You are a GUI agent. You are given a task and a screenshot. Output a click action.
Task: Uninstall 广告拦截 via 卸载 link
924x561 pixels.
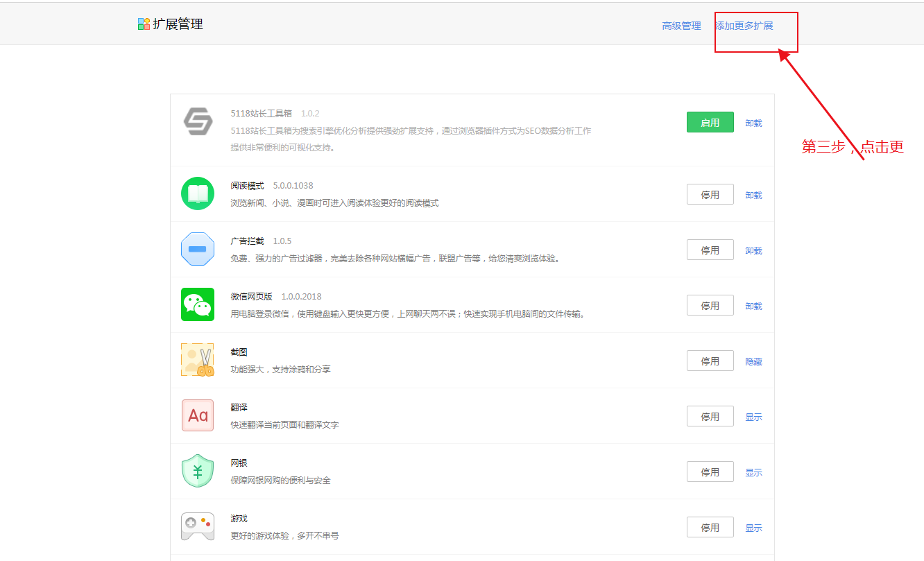click(753, 250)
